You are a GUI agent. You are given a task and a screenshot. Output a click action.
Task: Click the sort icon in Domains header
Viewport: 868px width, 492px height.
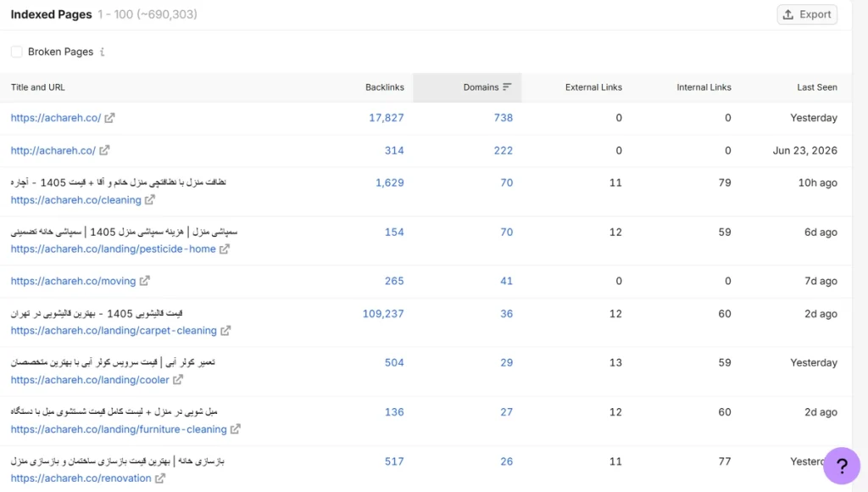[x=507, y=87]
